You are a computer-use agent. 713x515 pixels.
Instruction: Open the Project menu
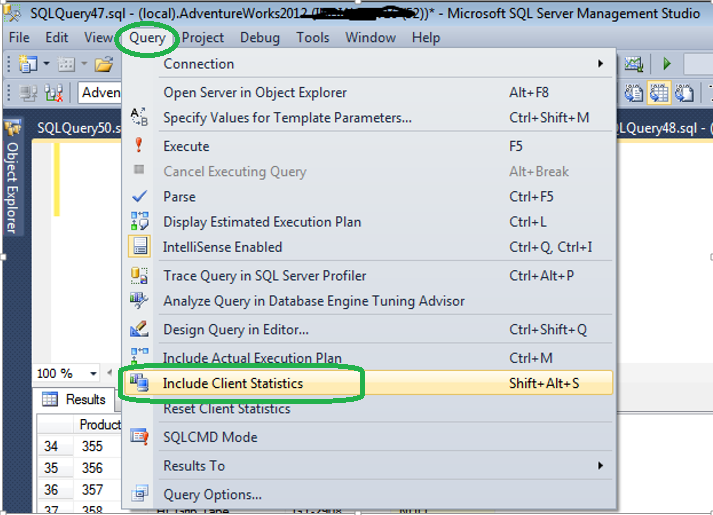(203, 37)
